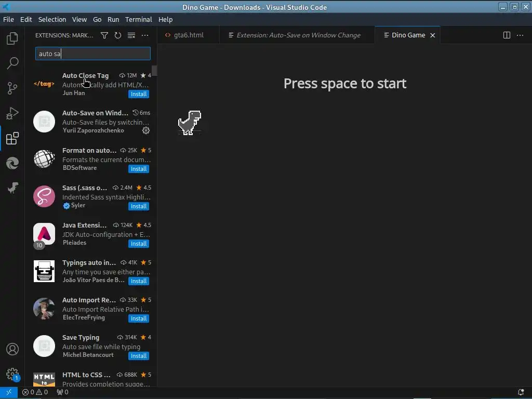The image size is (532, 399).
Task: Click the remote window status bar icon
Action: 9,392
